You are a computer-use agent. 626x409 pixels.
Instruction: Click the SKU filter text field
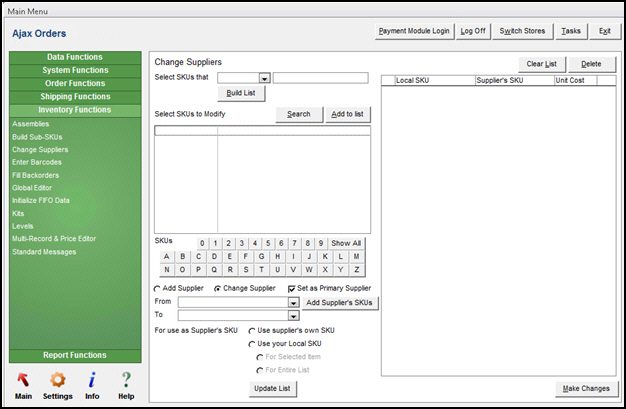coord(320,78)
